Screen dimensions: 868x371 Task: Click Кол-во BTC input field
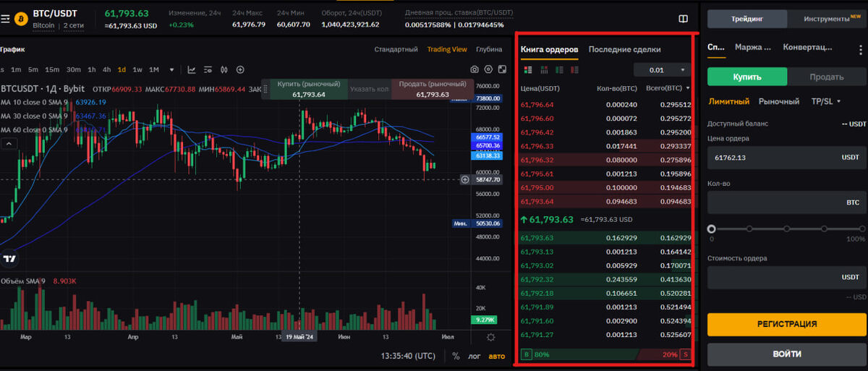point(786,202)
